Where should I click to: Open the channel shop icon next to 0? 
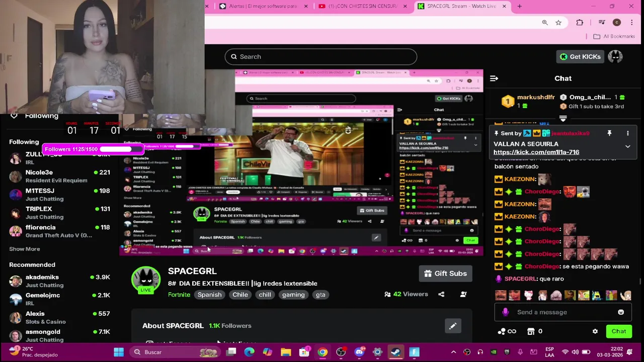pyautogui.click(x=530, y=331)
